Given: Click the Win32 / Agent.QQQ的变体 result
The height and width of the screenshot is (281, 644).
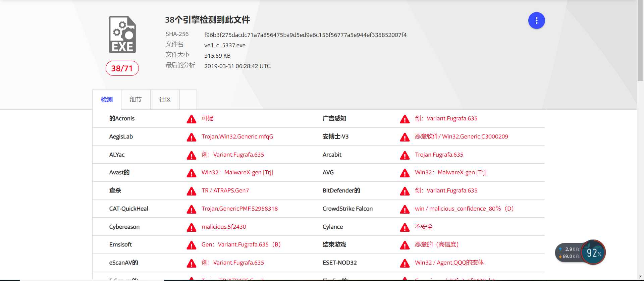Looking at the screenshot, I should 449,263.
